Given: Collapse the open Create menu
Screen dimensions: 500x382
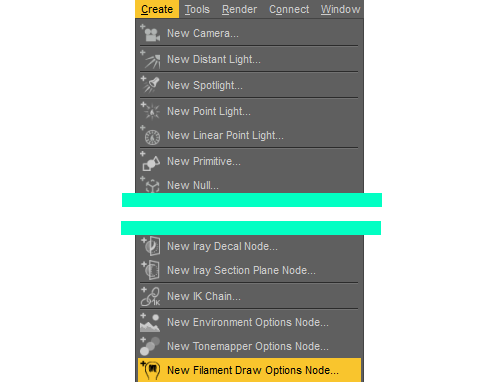Looking at the screenshot, I should [157, 9].
